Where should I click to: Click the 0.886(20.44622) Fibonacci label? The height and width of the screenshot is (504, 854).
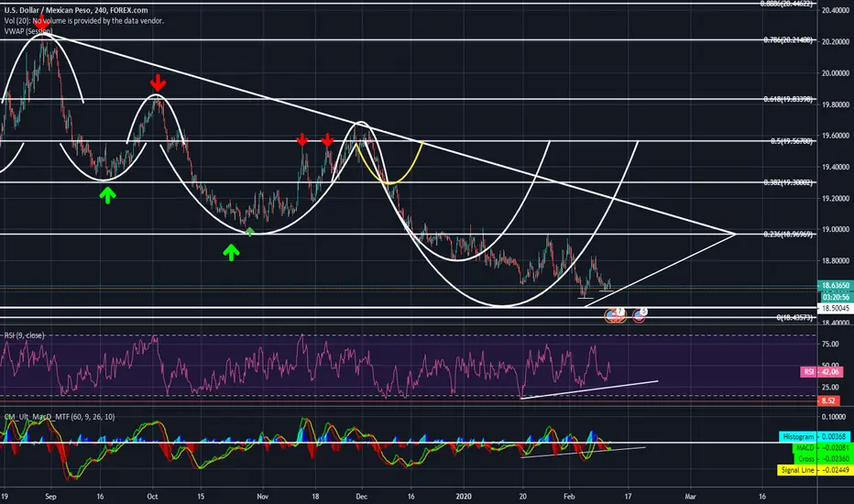click(x=786, y=4)
